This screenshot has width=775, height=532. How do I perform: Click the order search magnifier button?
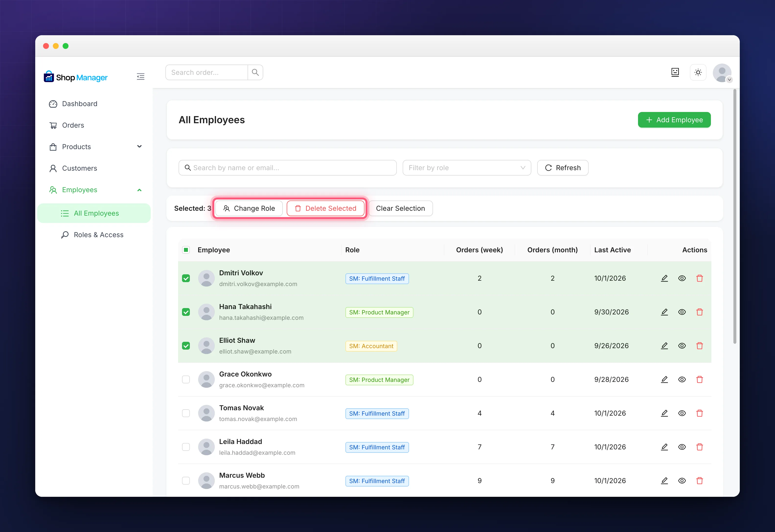(255, 72)
